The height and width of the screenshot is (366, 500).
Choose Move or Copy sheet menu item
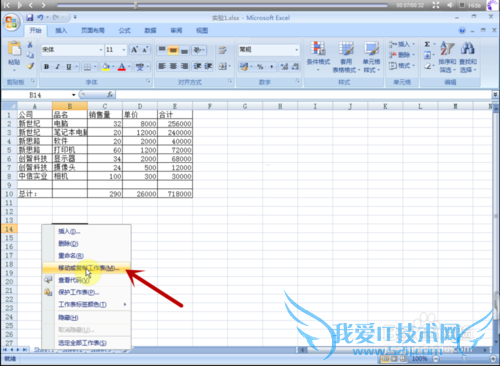pos(87,268)
